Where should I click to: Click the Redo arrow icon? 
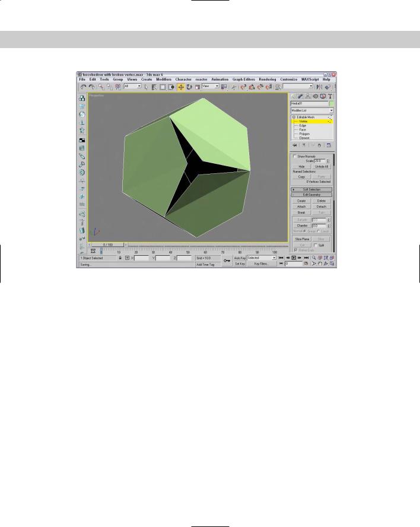point(91,87)
